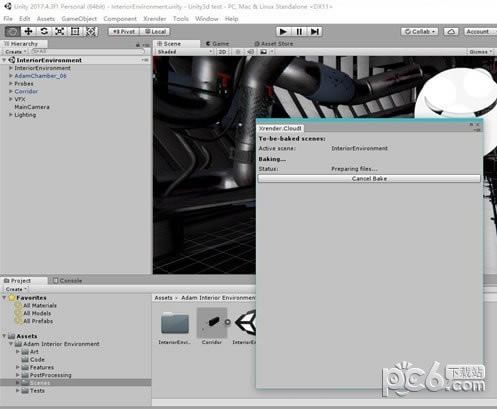Click the Pause button
497x409 pixels.
(x=299, y=32)
